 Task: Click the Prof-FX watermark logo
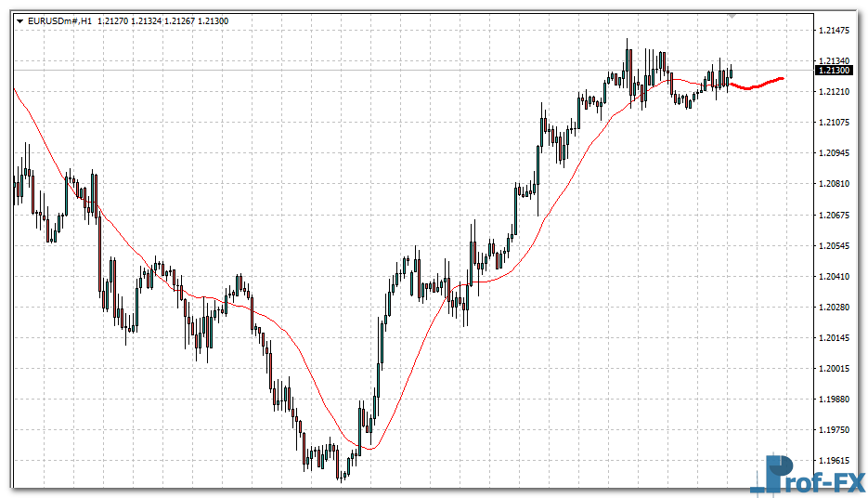[806, 474]
